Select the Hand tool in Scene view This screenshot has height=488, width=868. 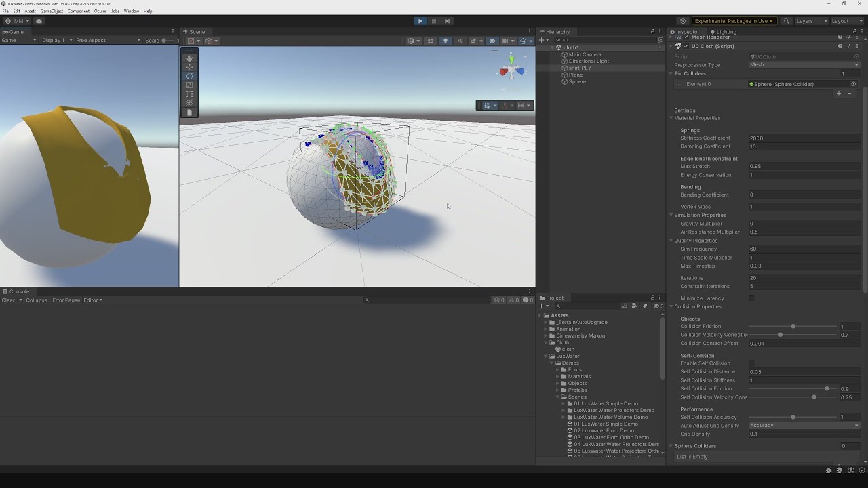pos(189,58)
